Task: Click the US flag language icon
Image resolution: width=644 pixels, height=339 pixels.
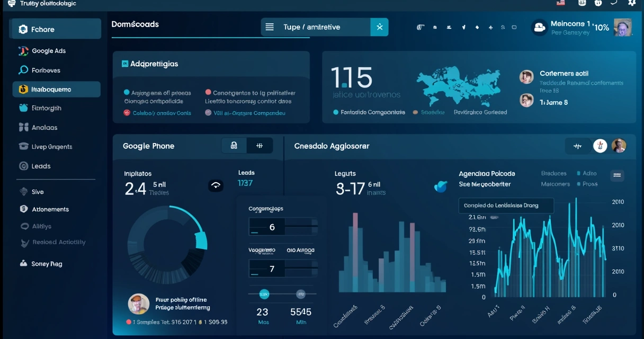Action: click(x=561, y=3)
